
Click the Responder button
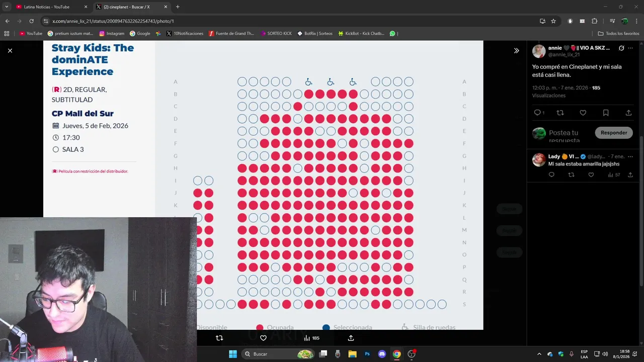tap(614, 133)
